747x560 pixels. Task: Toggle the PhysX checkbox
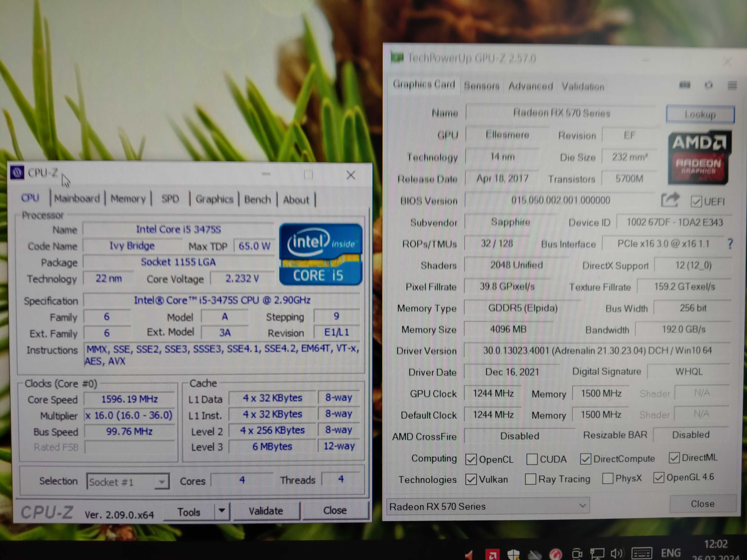pyautogui.click(x=607, y=478)
